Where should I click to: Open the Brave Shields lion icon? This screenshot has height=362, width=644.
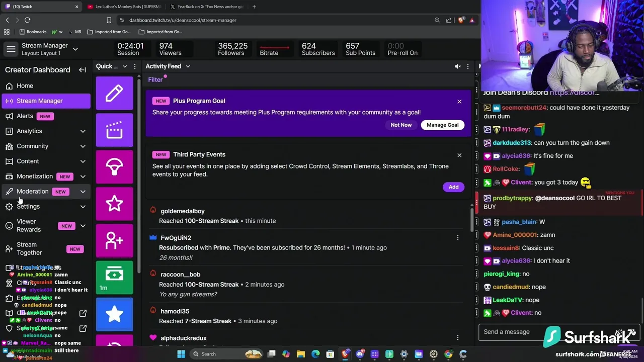coord(460,20)
